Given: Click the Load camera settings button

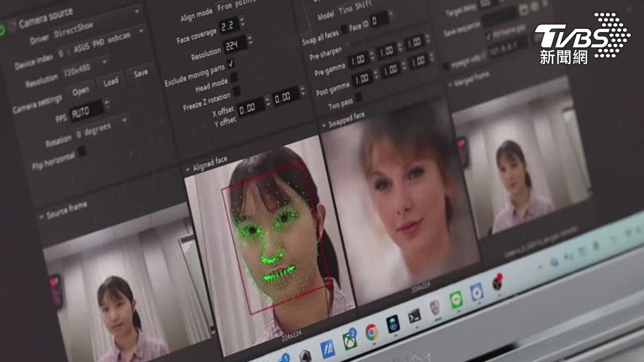Looking at the screenshot, I should click(x=111, y=82).
